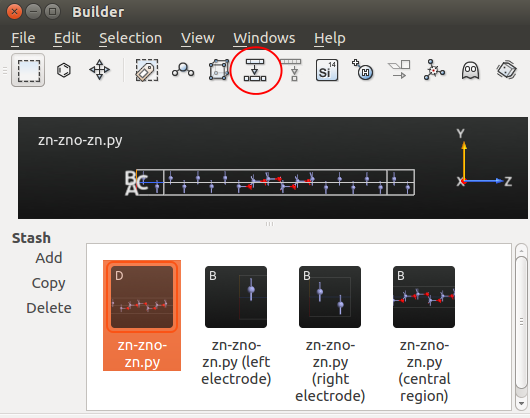Select the central region stash thumbnail
The width and height of the screenshot is (530, 418).
[x=424, y=297]
